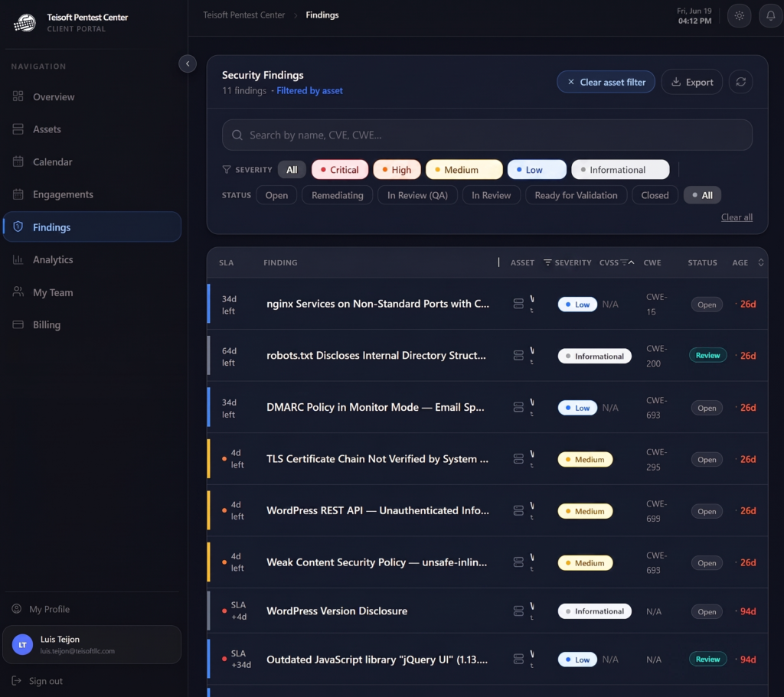Select the All status filter
784x697 pixels.
[702, 195]
